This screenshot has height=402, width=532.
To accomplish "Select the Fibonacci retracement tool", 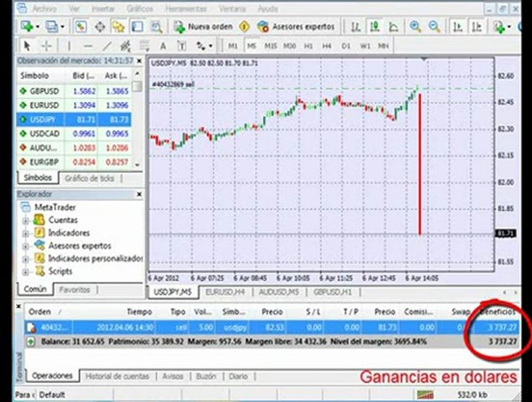I will click(144, 46).
